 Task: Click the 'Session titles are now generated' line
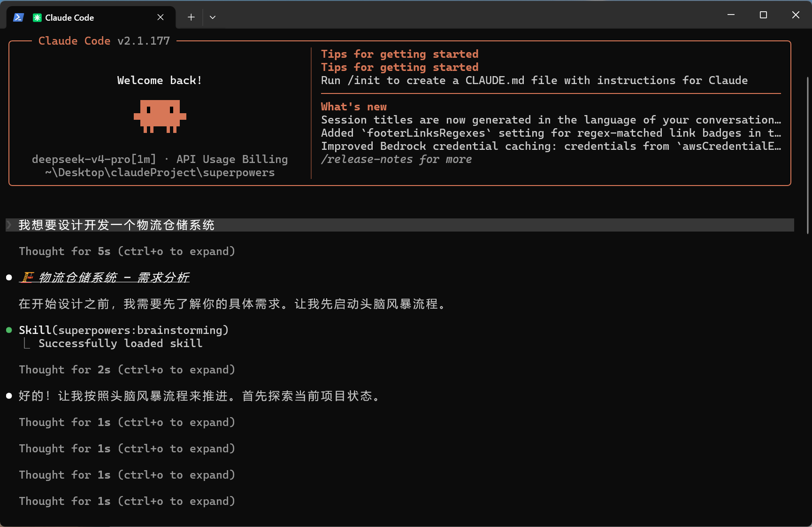tap(551, 120)
